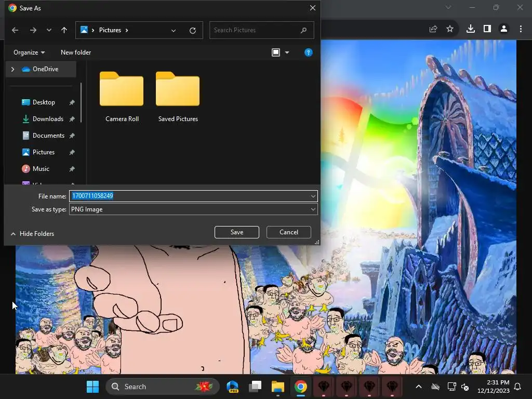The height and width of the screenshot is (399, 532).
Task: Click the search magnifier in dialog
Action: coord(303,30)
